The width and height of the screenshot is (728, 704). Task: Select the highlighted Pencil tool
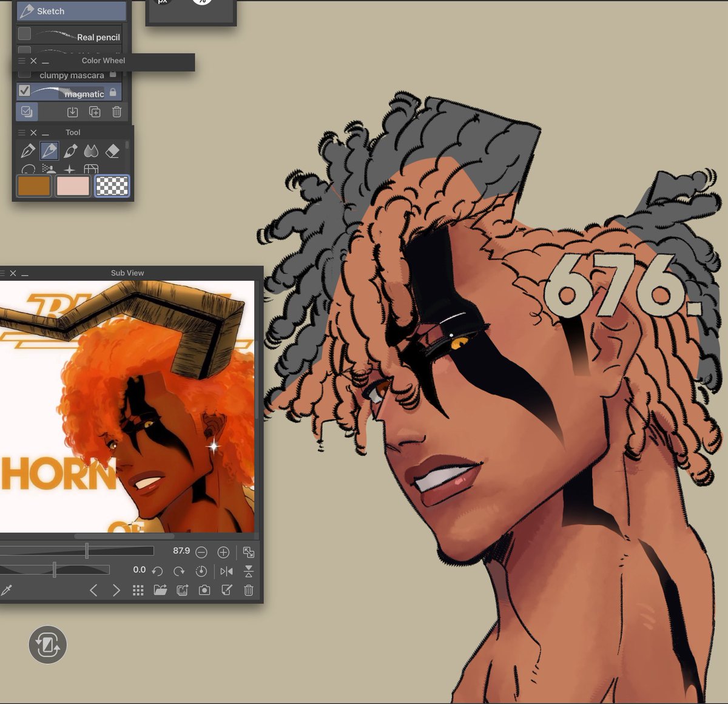pyautogui.click(x=49, y=151)
